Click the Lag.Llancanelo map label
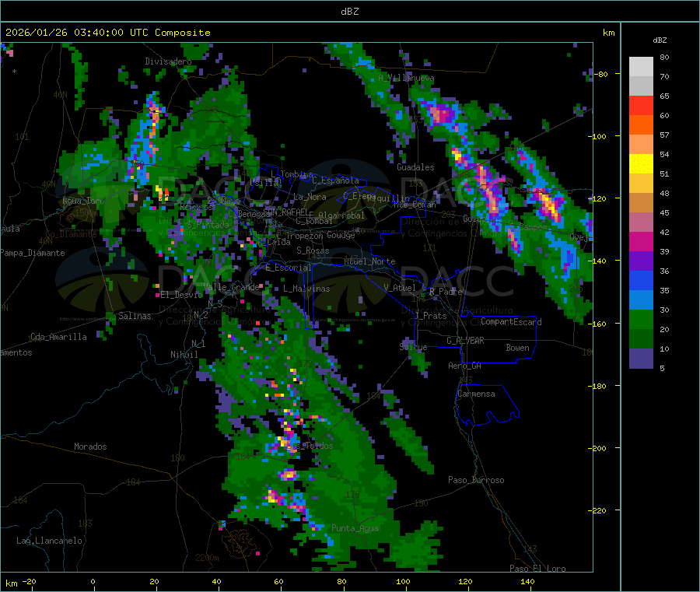 pos(49,541)
